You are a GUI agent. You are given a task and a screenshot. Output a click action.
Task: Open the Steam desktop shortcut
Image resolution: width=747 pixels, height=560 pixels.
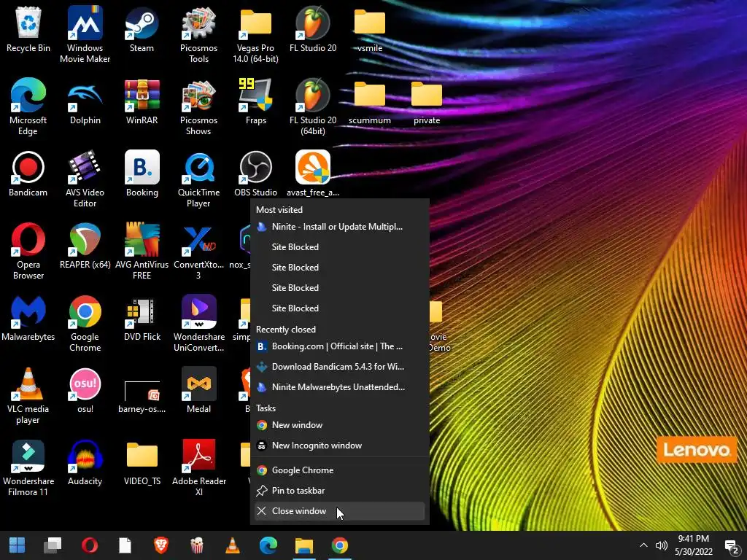tap(142, 29)
